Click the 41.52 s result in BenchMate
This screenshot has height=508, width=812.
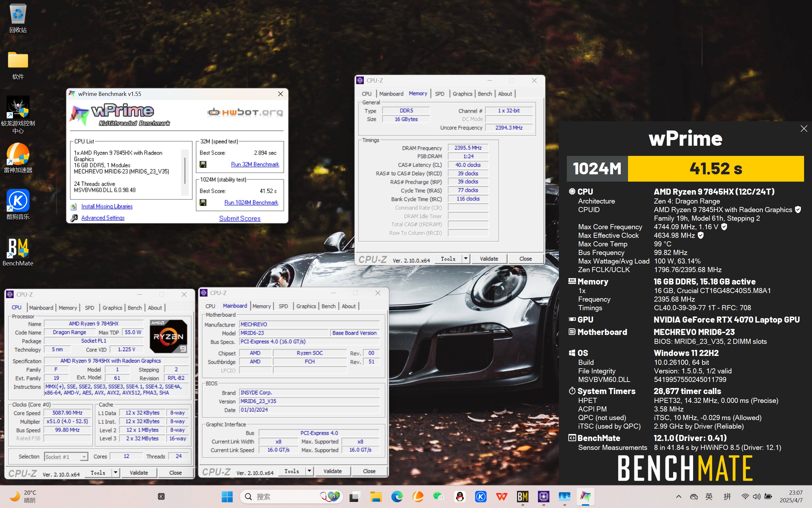pos(716,169)
